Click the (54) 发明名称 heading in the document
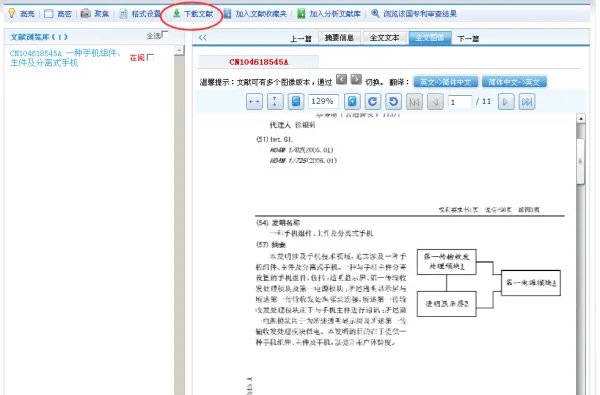The height and width of the screenshot is (395, 600). [x=278, y=223]
